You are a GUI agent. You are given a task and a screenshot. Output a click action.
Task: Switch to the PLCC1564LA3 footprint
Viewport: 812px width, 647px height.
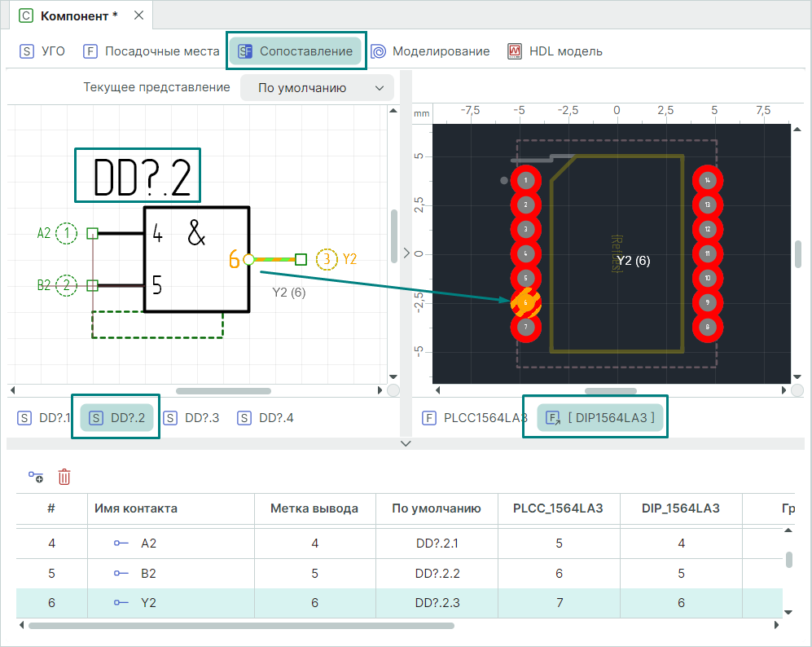[475, 418]
